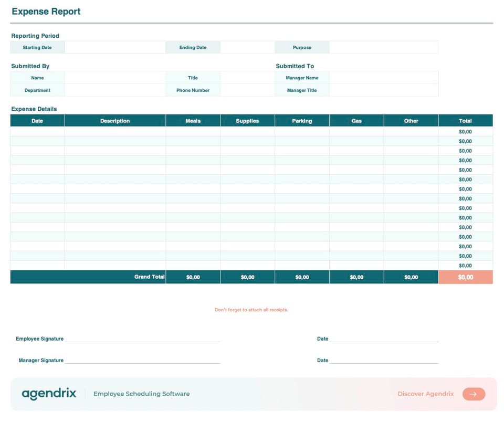
Task: Click the 'Don't forget to attach all receipts' note
Action: tap(251, 310)
